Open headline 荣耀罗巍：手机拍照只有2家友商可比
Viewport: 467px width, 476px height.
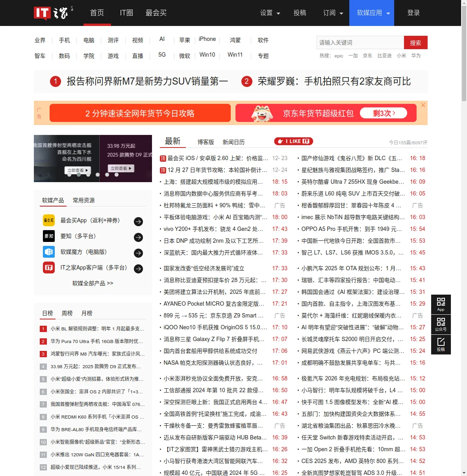(334, 81)
